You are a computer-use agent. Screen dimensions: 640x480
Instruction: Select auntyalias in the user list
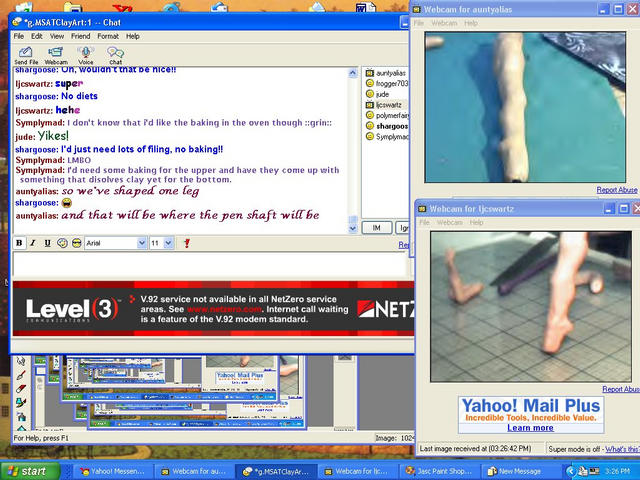[386, 73]
